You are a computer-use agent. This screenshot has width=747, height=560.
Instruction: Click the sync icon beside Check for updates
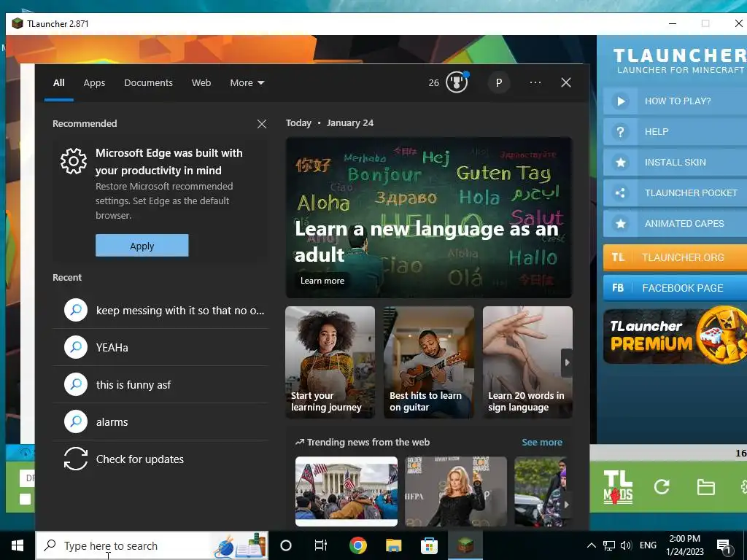[x=76, y=459]
